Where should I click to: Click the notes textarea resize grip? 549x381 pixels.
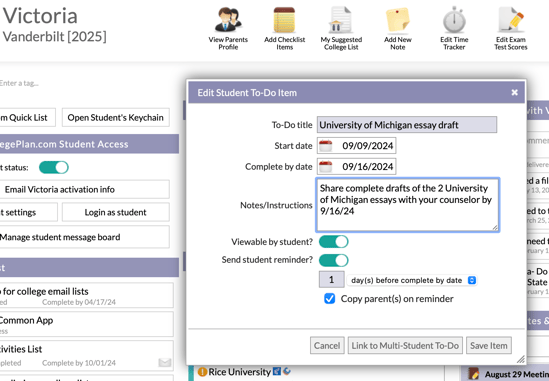495,228
